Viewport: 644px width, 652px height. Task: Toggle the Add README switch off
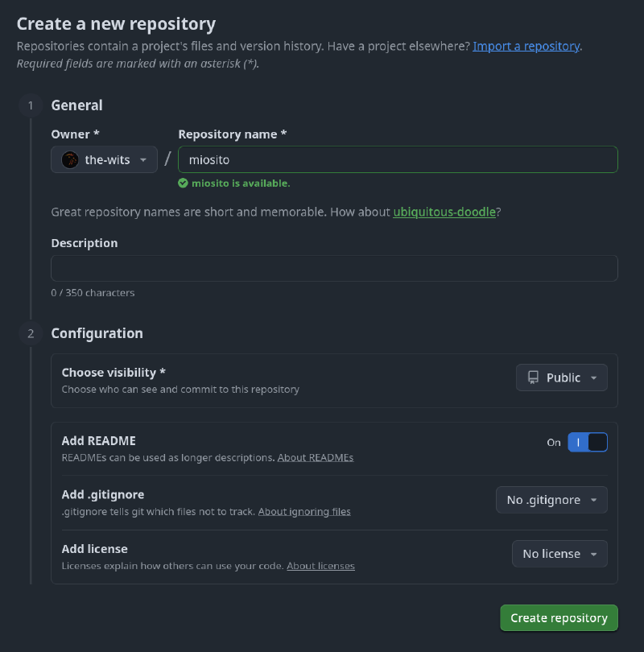[588, 442]
